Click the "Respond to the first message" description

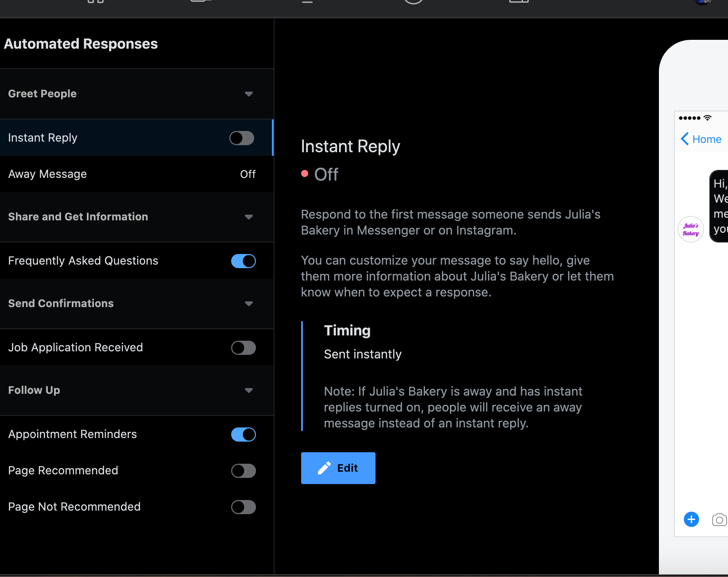pyautogui.click(x=451, y=222)
